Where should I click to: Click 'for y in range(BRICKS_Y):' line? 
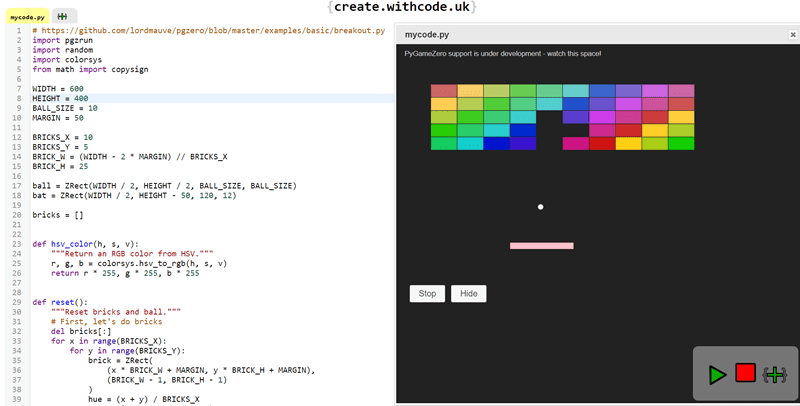127,350
